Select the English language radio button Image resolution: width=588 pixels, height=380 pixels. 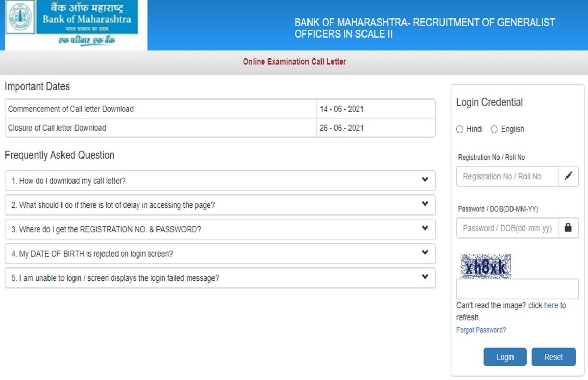point(494,129)
